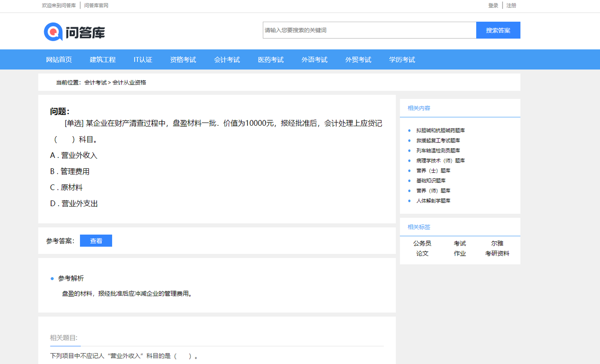Open 拟胆碱和抗胆碱药题库 related link
Viewport: 600px width, 364px height.
pos(440,130)
